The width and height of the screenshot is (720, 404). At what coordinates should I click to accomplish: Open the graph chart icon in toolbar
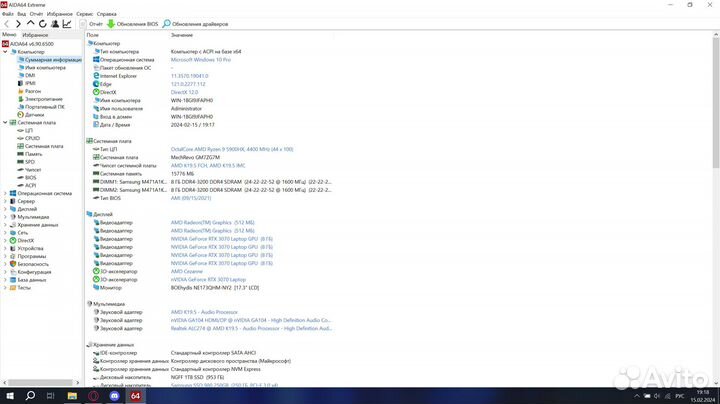click(67, 23)
